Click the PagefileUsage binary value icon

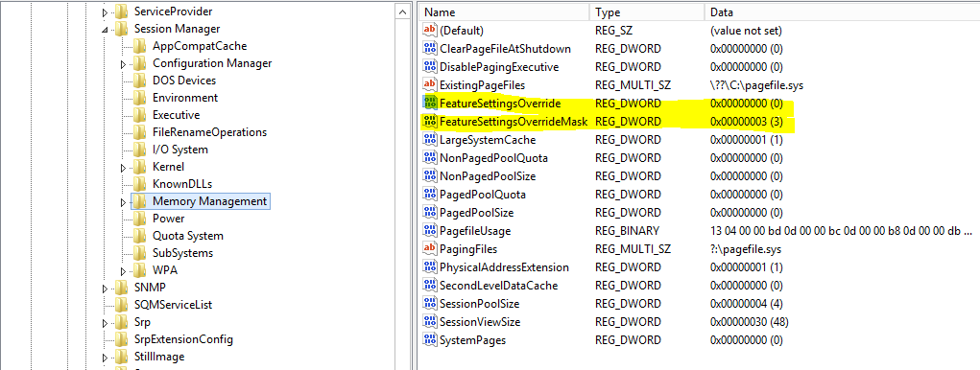tap(430, 231)
